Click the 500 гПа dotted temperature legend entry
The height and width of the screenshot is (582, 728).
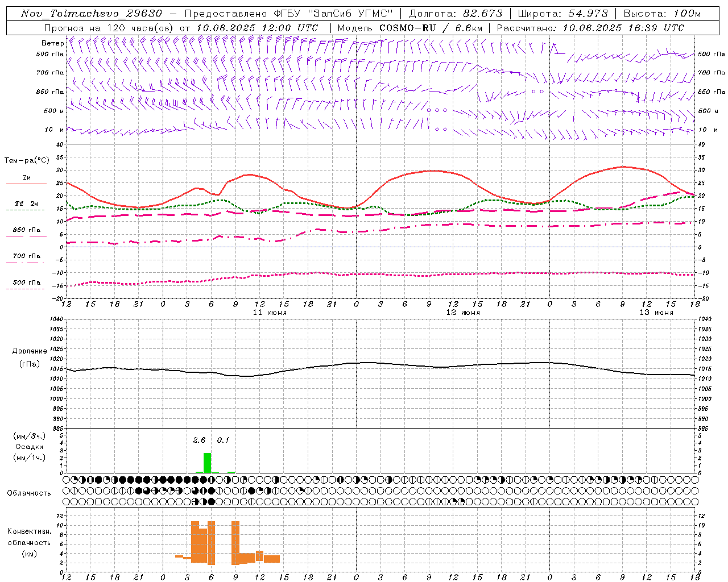(26, 285)
